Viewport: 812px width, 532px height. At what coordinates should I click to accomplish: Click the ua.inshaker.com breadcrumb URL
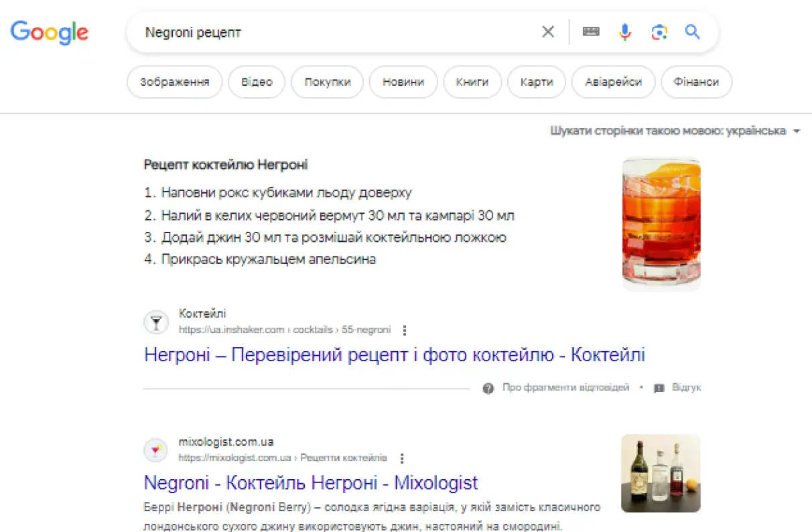click(x=285, y=330)
